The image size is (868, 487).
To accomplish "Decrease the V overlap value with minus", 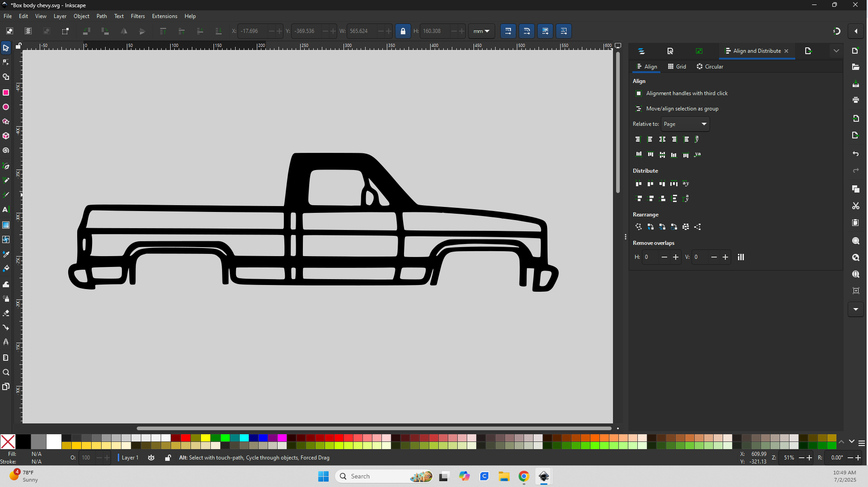I will [x=714, y=257].
